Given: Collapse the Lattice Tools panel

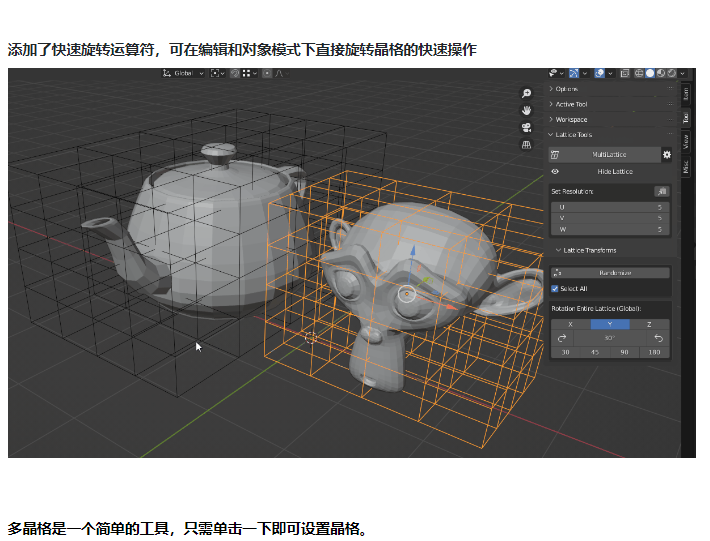Looking at the screenshot, I should point(551,134).
